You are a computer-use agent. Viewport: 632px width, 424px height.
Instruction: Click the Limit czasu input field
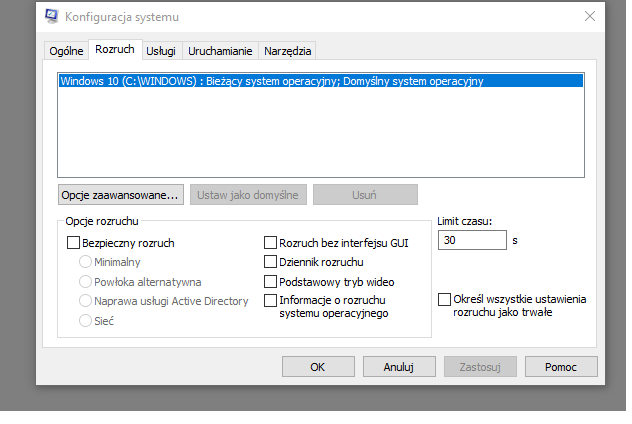pos(472,240)
